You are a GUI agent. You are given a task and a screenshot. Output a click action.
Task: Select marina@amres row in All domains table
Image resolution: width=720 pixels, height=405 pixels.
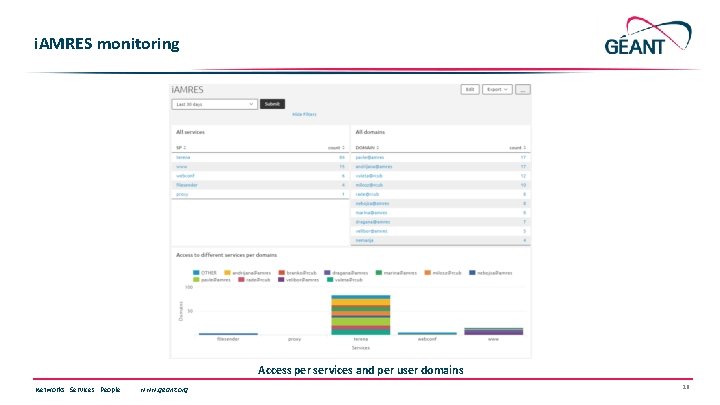441,213
